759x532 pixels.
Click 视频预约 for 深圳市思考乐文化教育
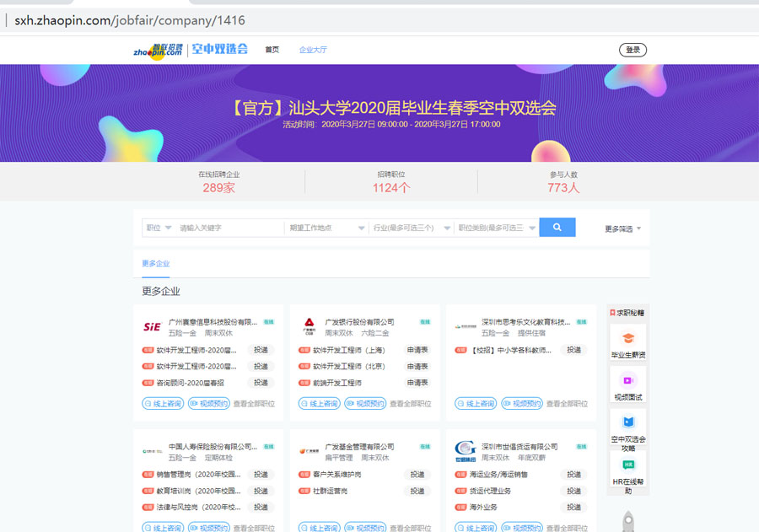[522, 403]
